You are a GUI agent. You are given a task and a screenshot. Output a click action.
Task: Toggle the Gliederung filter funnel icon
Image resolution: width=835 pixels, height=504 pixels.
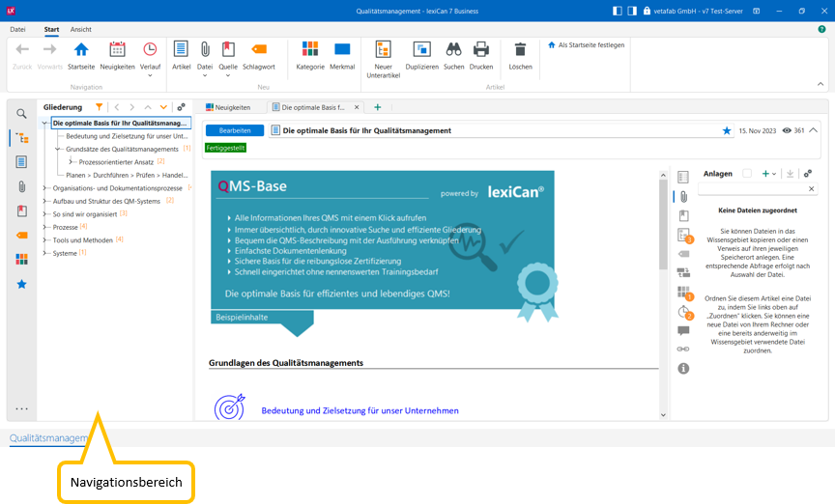[99, 107]
